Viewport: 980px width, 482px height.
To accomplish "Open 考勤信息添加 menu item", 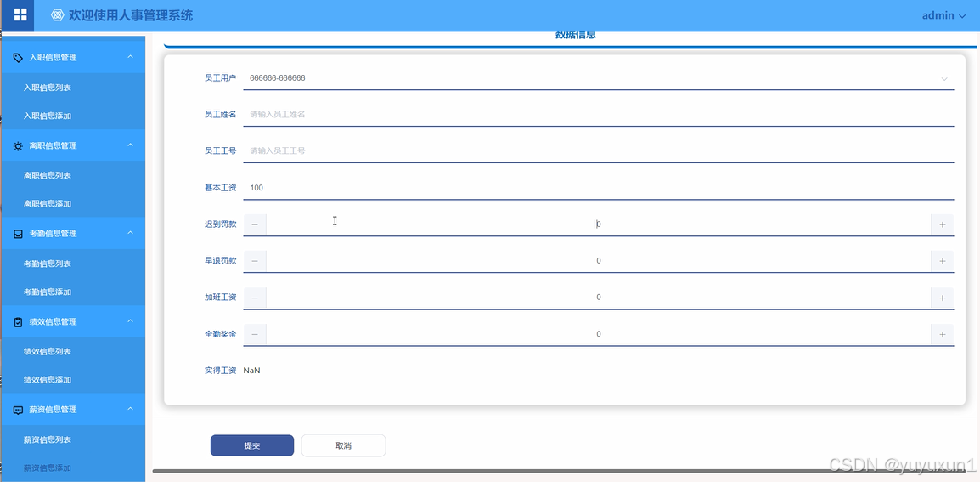I will pyautogui.click(x=48, y=292).
